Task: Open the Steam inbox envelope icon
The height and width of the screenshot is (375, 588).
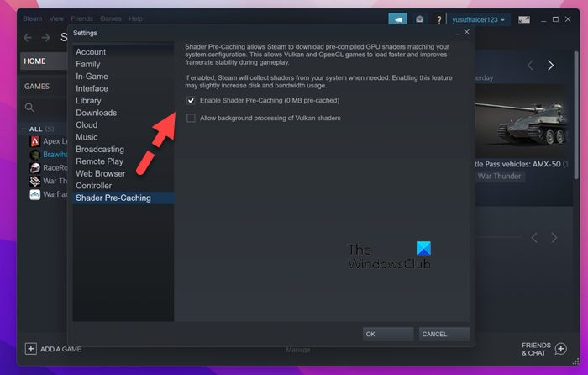Action: coord(420,19)
